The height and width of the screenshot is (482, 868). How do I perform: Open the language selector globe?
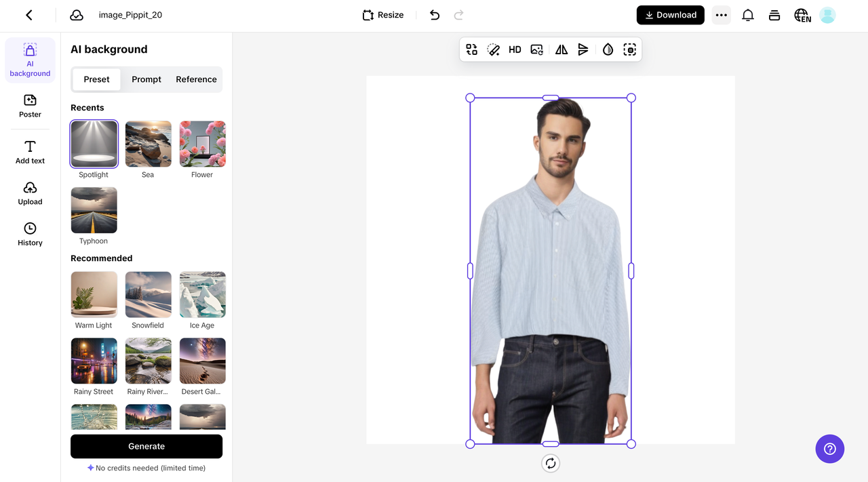802,15
